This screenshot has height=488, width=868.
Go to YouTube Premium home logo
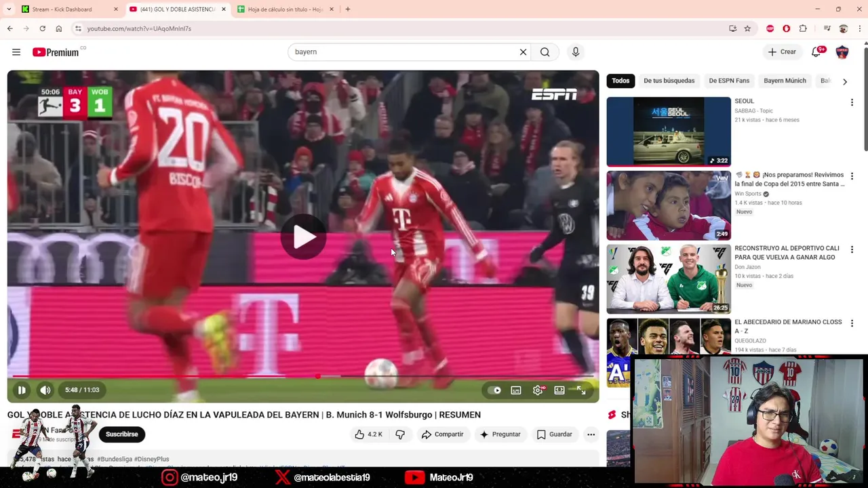pos(57,52)
